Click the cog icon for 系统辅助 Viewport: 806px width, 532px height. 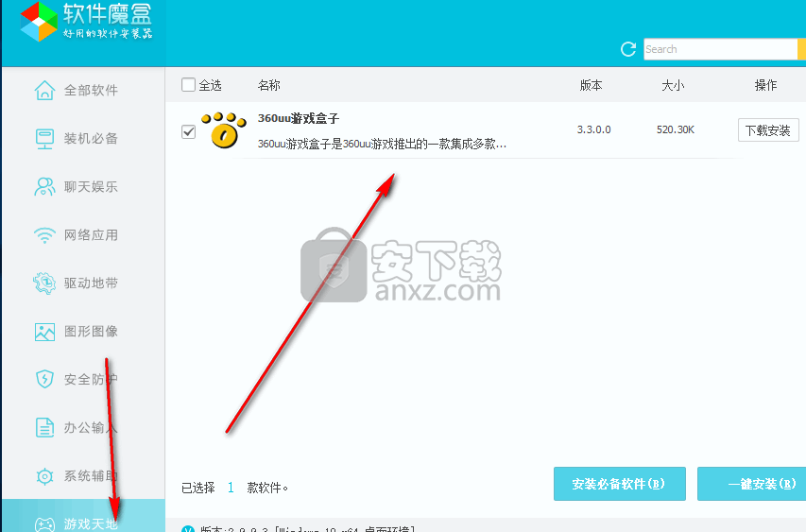[44, 476]
